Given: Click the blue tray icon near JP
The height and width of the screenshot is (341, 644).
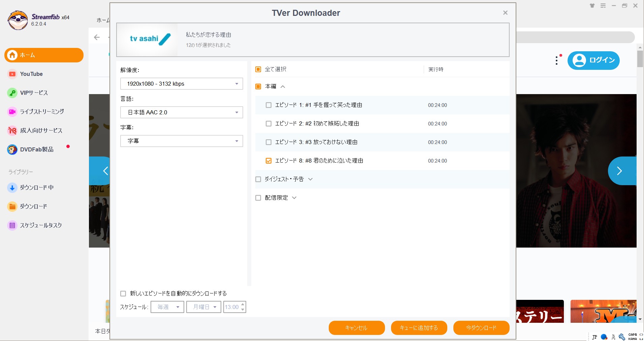Looking at the screenshot, I should (x=604, y=337).
